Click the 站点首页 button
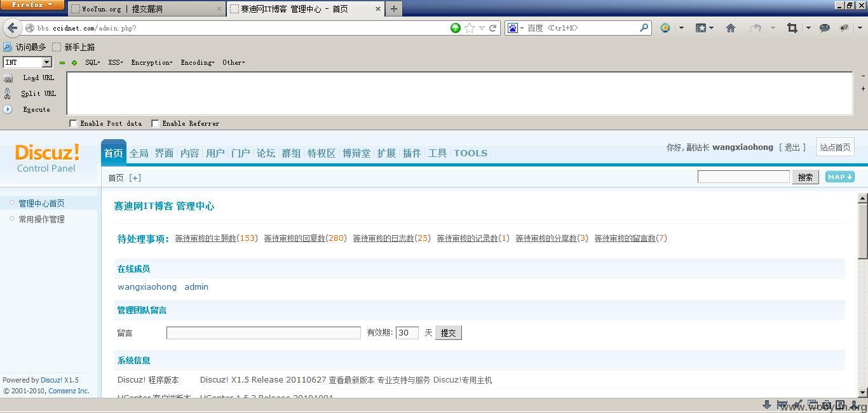This screenshot has width=868, height=413. [x=835, y=147]
